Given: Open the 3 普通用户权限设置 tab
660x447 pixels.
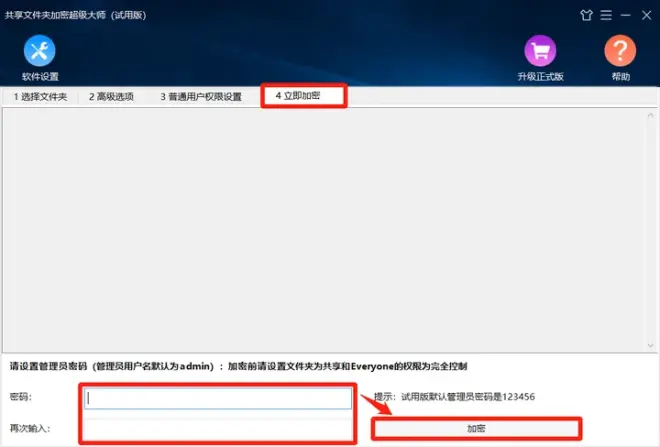Looking at the screenshot, I should click(x=201, y=97).
